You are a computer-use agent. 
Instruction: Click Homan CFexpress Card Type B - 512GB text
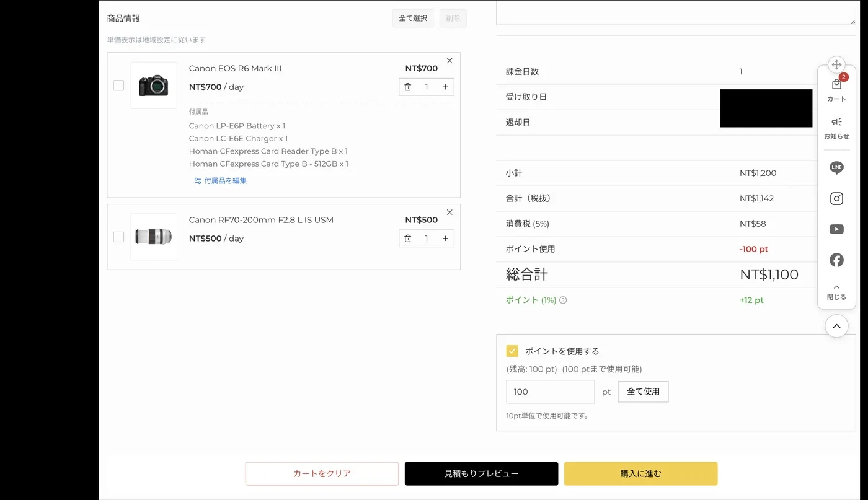pos(268,164)
